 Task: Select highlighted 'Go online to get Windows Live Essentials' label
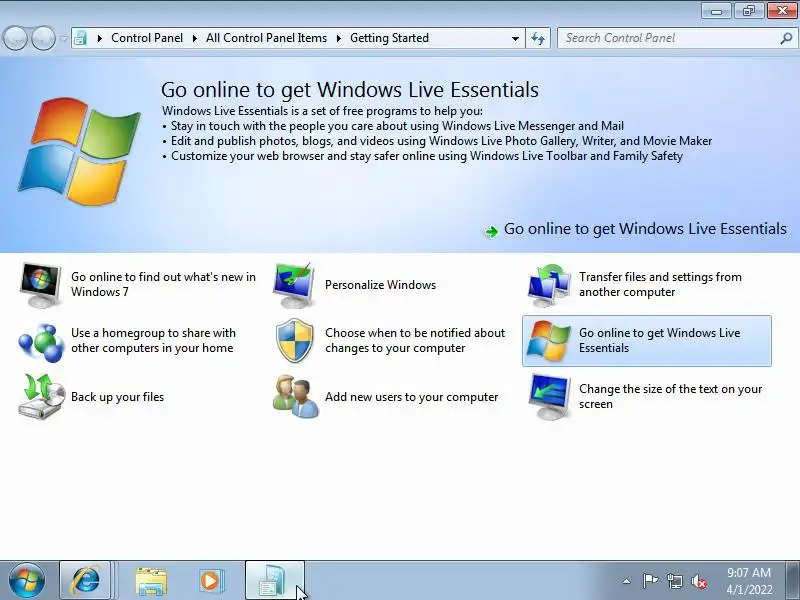[x=659, y=340]
